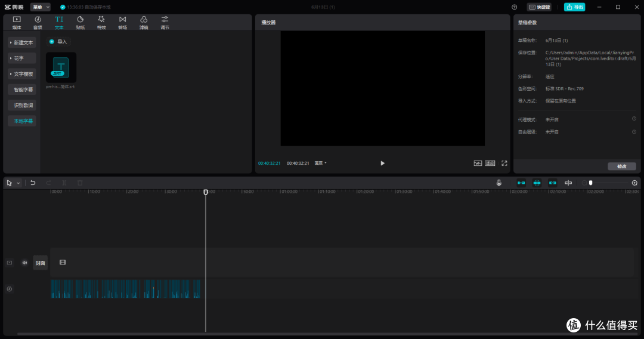Select the 智能字幕 sidebar item
Screen dimensions: 644x339
pos(22,90)
